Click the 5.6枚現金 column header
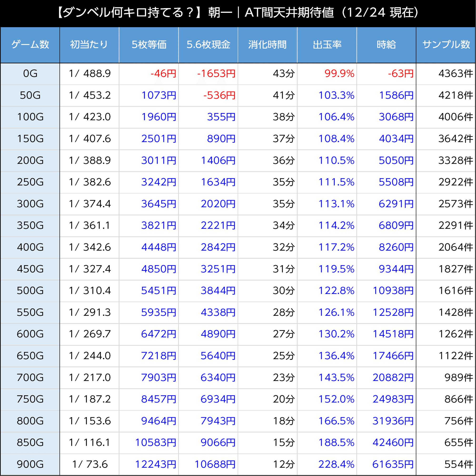The width and height of the screenshot is (476, 476). pos(208,45)
